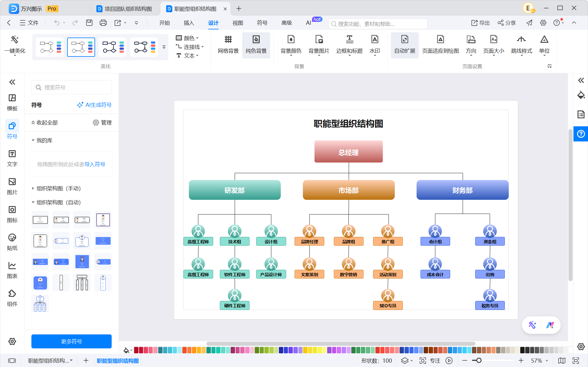The image size is (588, 367).
Task: Click the 分享 share button
Action: coord(507,23)
